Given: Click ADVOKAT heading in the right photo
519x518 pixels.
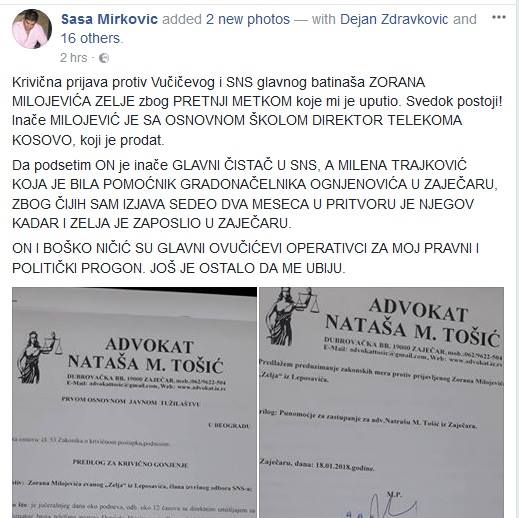Looking at the screenshot, I should click(x=418, y=310).
